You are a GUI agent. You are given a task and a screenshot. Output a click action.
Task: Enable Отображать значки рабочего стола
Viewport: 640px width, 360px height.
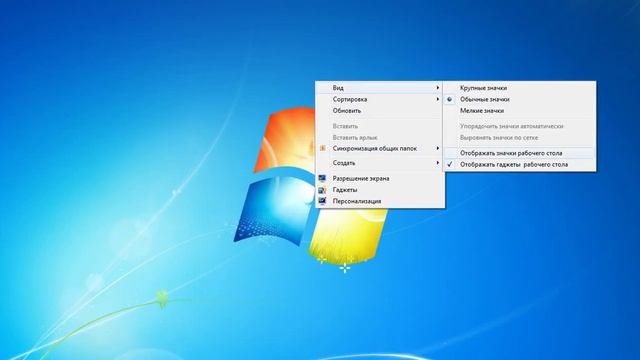click(520, 153)
